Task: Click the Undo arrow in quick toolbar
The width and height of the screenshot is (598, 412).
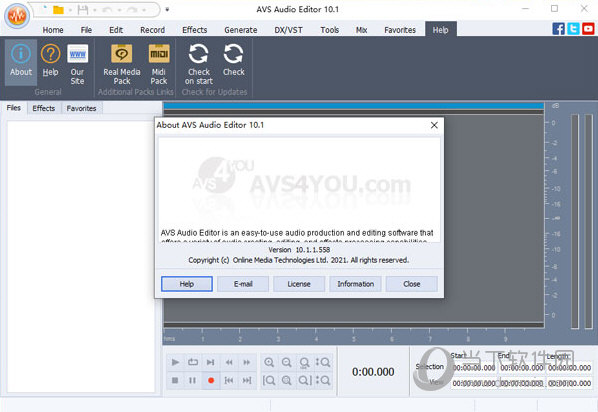Action: (x=107, y=10)
